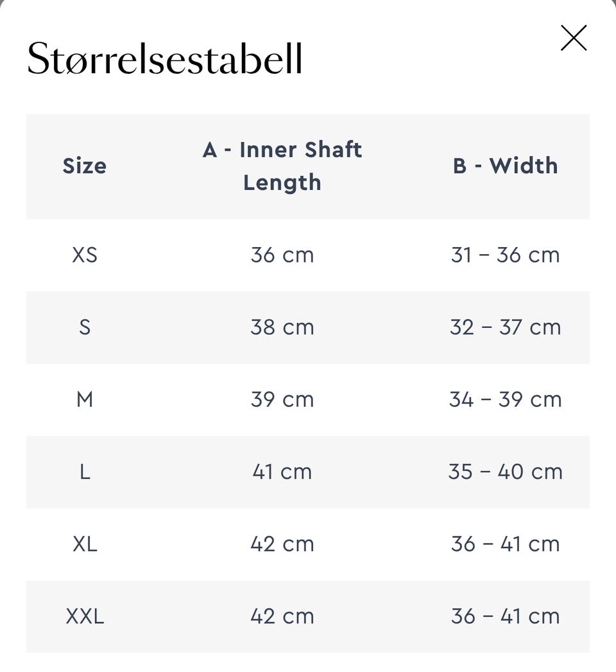Select the S size row label
Image resolution: width=616 pixels, height=672 pixels.
(85, 327)
